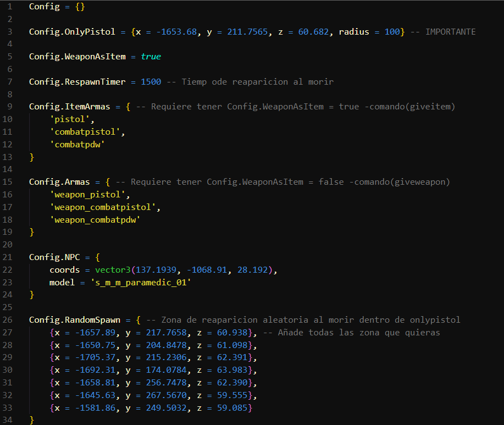Click the empty braces after Config on line 1
Image resolution: width=504 pixels, height=425 pixels.
tap(80, 7)
